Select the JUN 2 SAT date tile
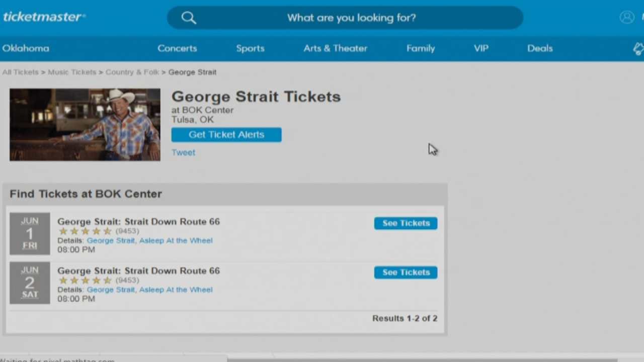The height and width of the screenshot is (362, 644). click(x=30, y=283)
